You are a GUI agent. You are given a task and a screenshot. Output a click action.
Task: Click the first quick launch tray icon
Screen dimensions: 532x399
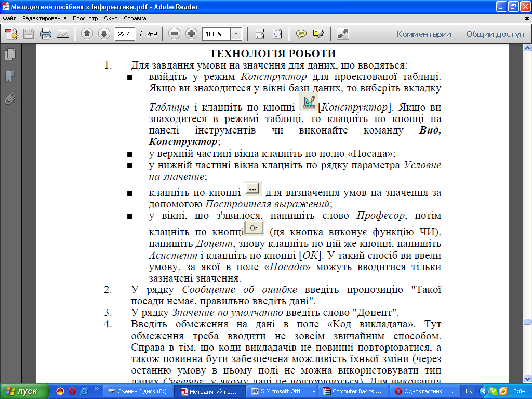point(60,391)
